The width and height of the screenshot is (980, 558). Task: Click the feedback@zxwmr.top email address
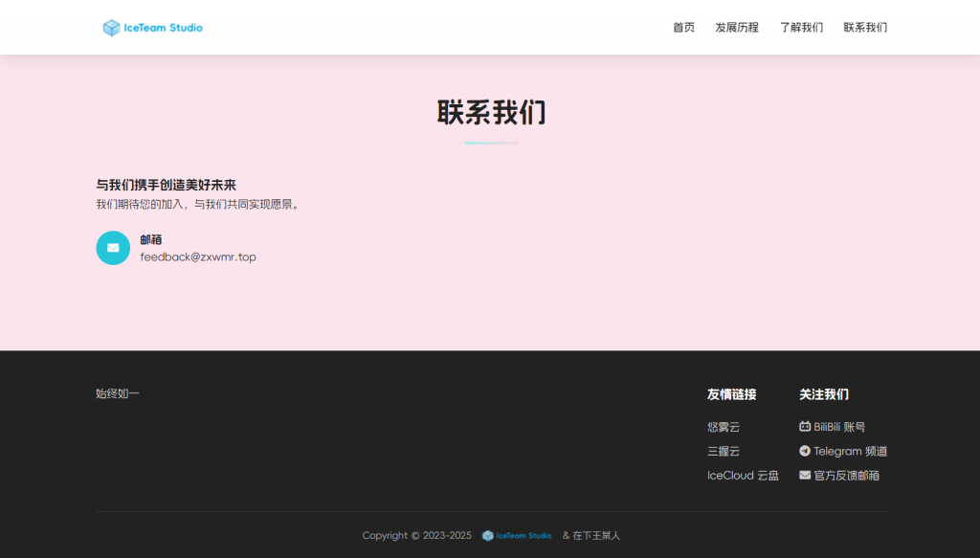tap(198, 257)
